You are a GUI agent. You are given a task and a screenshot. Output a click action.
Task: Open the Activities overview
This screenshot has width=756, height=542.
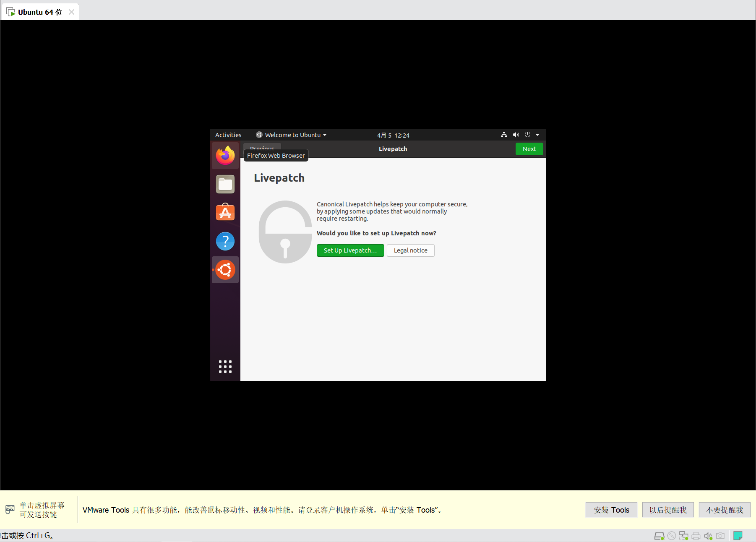click(x=228, y=135)
